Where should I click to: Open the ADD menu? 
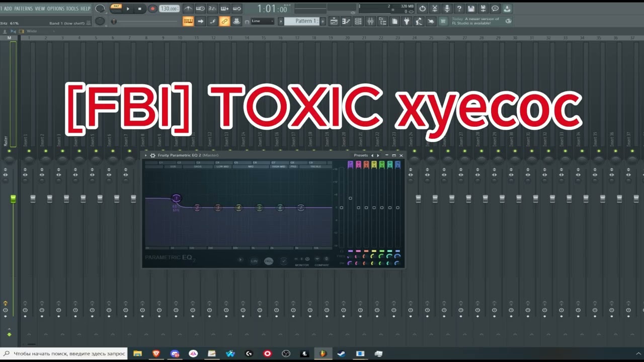click(x=8, y=9)
